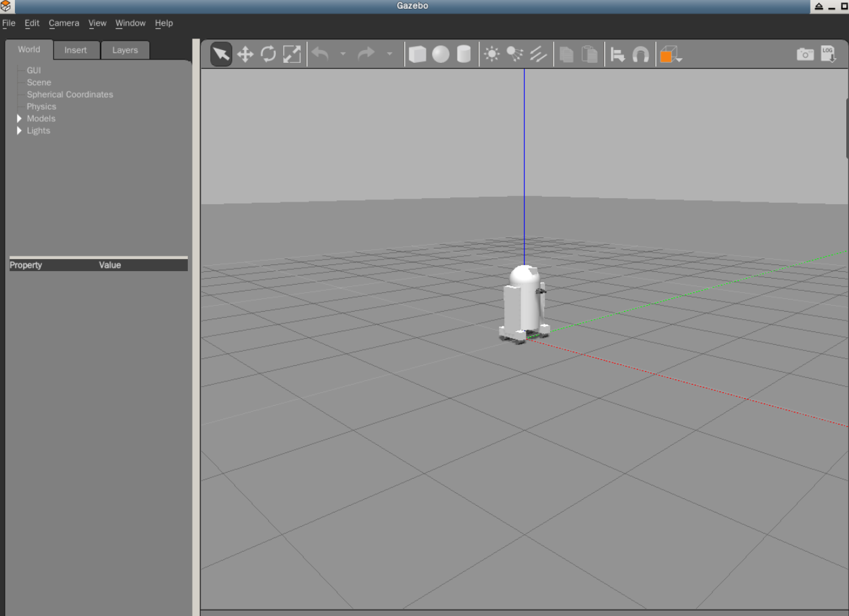Click the Value column header
849x616 pixels.
coord(110,265)
